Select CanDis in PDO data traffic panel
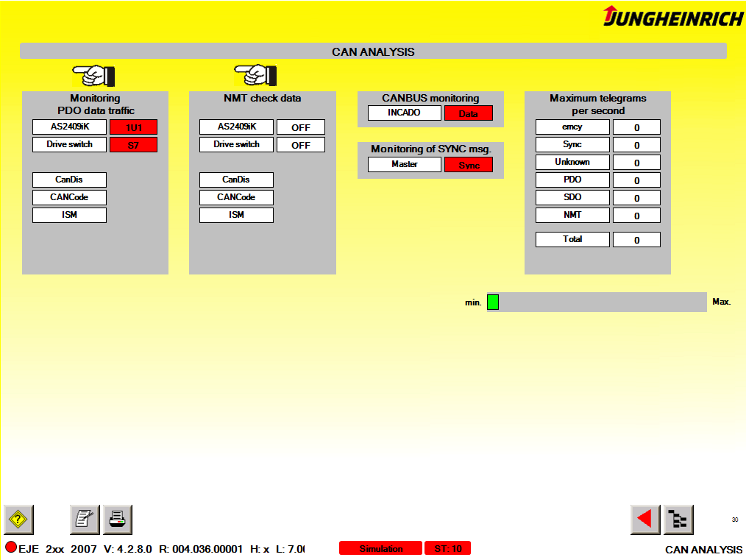Screen dimensions: 746x560 pos(69,180)
